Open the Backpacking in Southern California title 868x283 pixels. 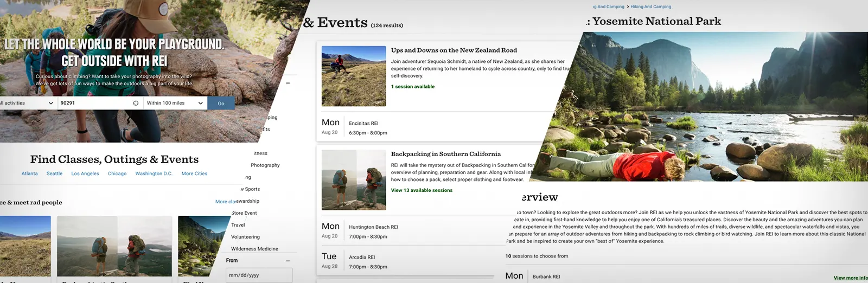tap(445, 154)
